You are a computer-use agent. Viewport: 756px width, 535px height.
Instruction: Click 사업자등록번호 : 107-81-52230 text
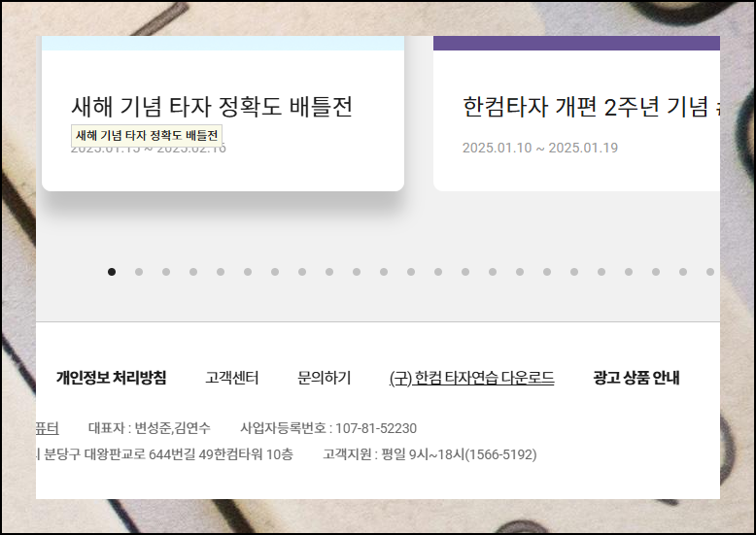pos(328,428)
